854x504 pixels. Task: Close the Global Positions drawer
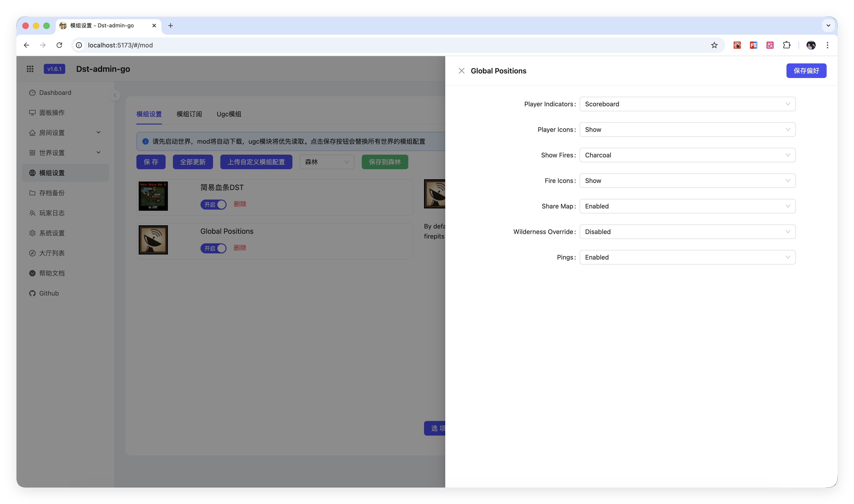pos(461,71)
